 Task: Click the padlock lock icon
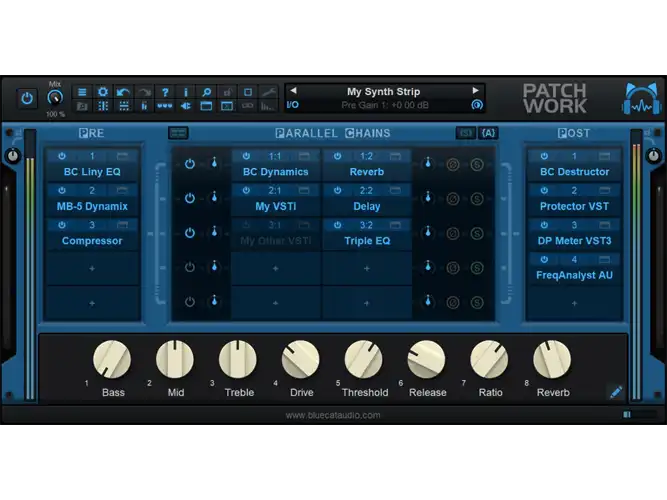tap(227, 92)
